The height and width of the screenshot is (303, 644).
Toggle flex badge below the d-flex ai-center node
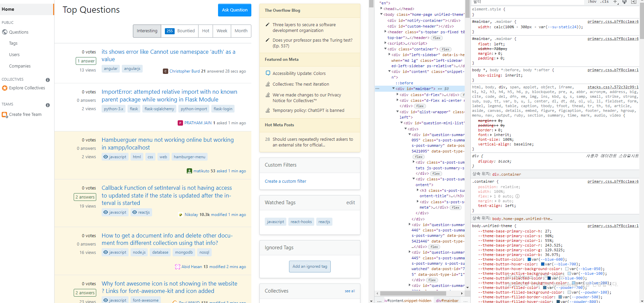[x=420, y=106]
